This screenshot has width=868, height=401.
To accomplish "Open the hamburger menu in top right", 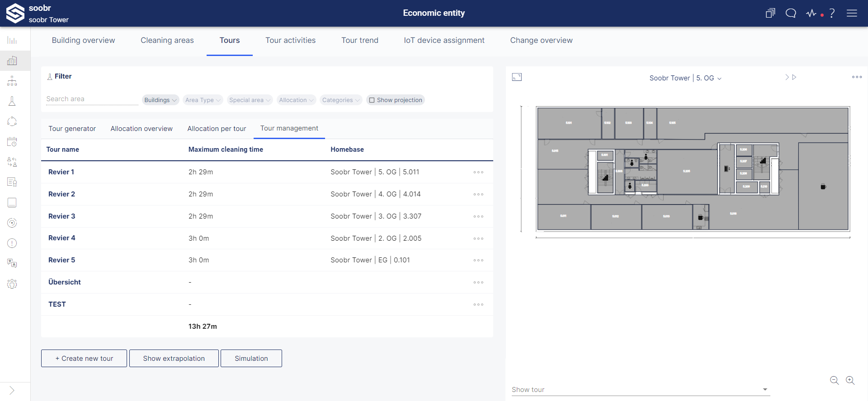I will click(x=852, y=13).
